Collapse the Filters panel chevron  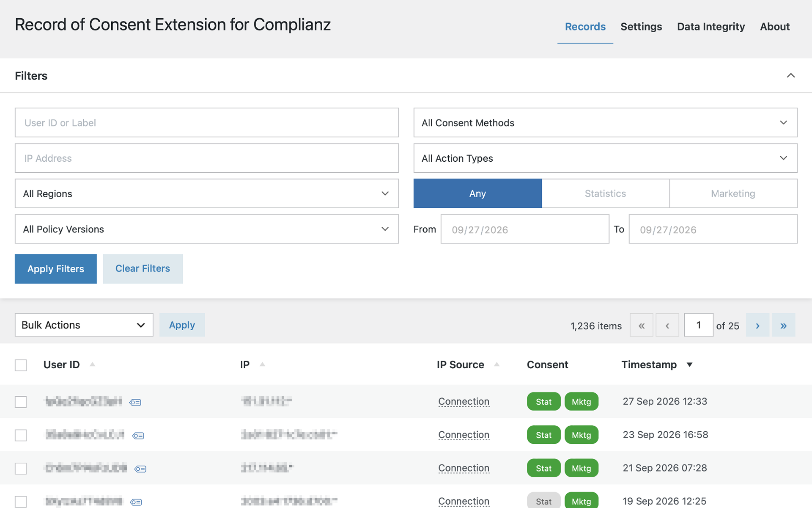click(790, 76)
